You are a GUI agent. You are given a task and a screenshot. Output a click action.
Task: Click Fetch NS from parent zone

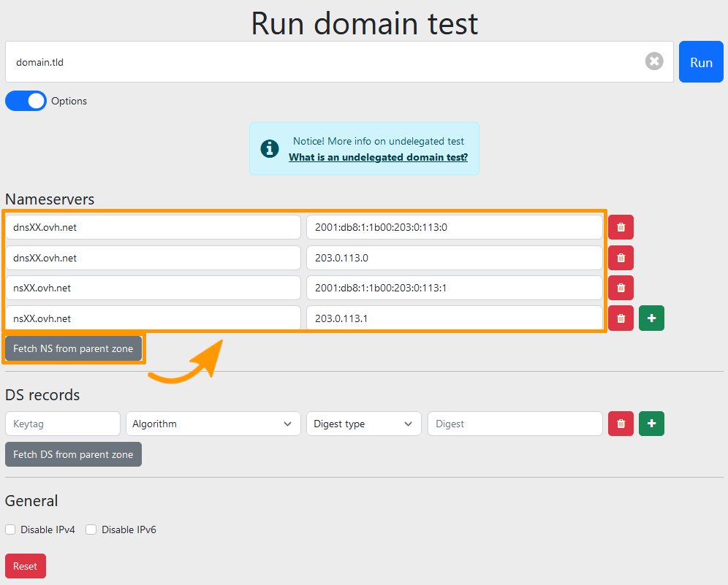pos(73,348)
